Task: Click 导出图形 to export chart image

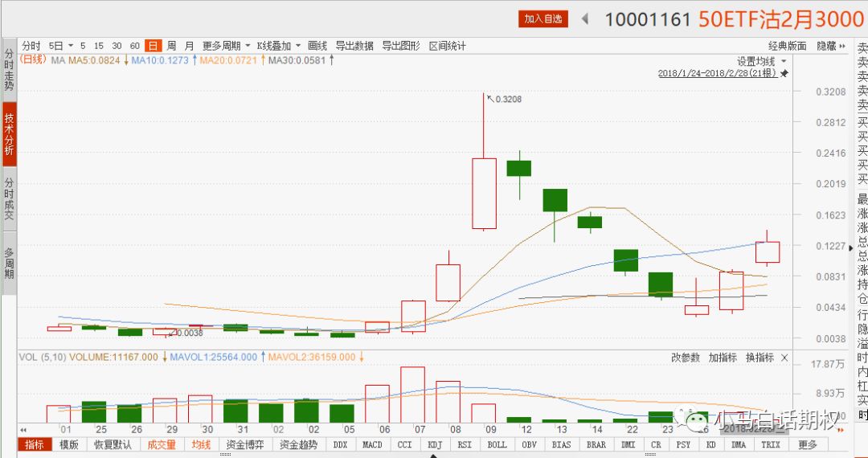Action: coord(400,46)
